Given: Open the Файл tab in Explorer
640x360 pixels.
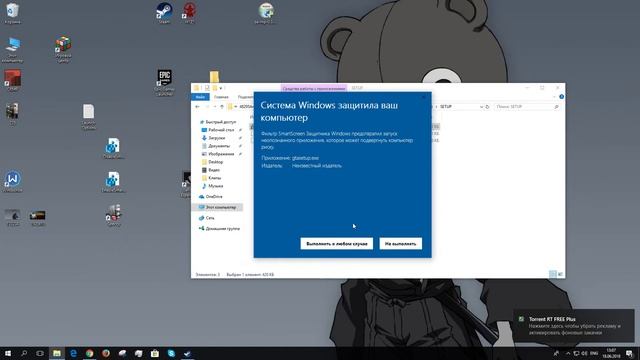Looking at the screenshot, I should 200,97.
